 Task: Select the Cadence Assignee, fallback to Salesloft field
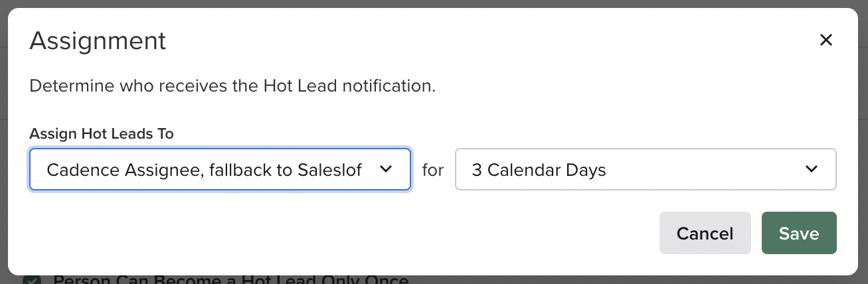pos(220,169)
